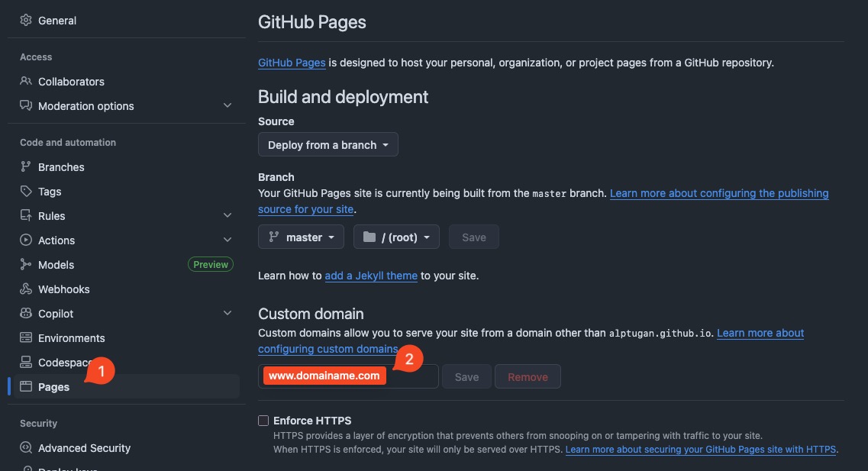Click the Environments server icon

pos(25,337)
